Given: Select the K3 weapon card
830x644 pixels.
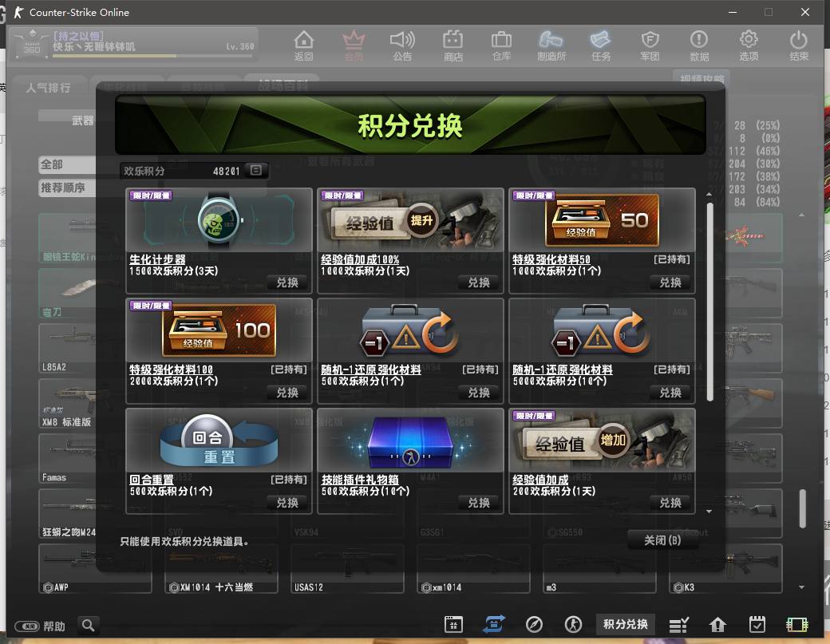Looking at the screenshot, I should point(725,569).
